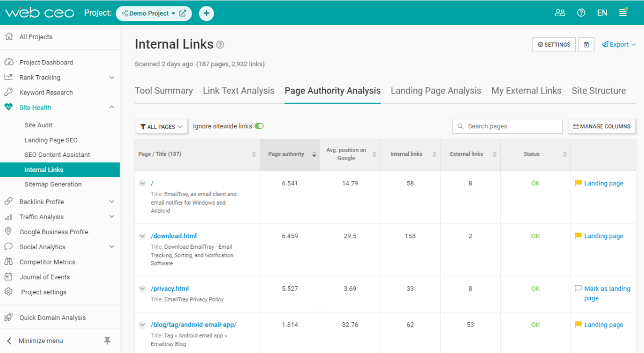Click the question mark beside Internal Links title
Screen dimensions: 644x353
click(220, 45)
